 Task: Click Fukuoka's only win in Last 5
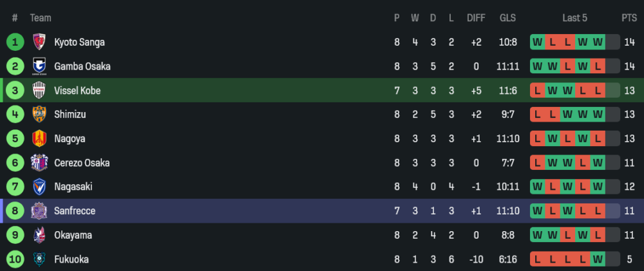pyautogui.click(x=598, y=259)
